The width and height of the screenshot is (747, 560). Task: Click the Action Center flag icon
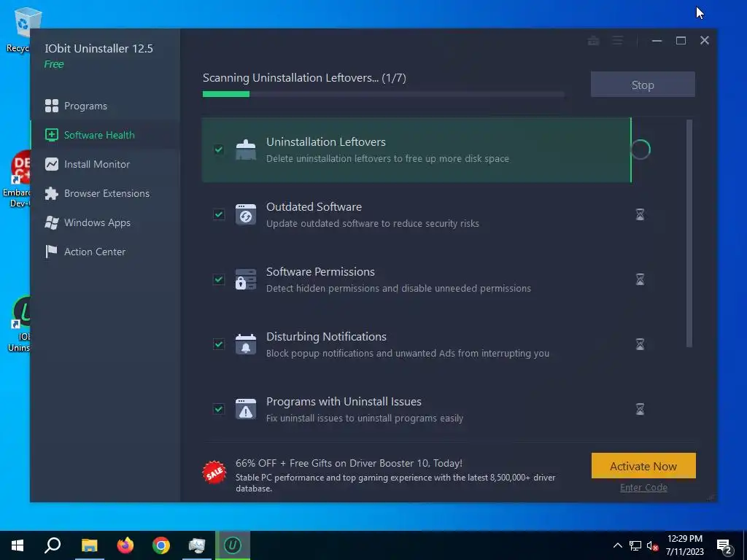52,252
